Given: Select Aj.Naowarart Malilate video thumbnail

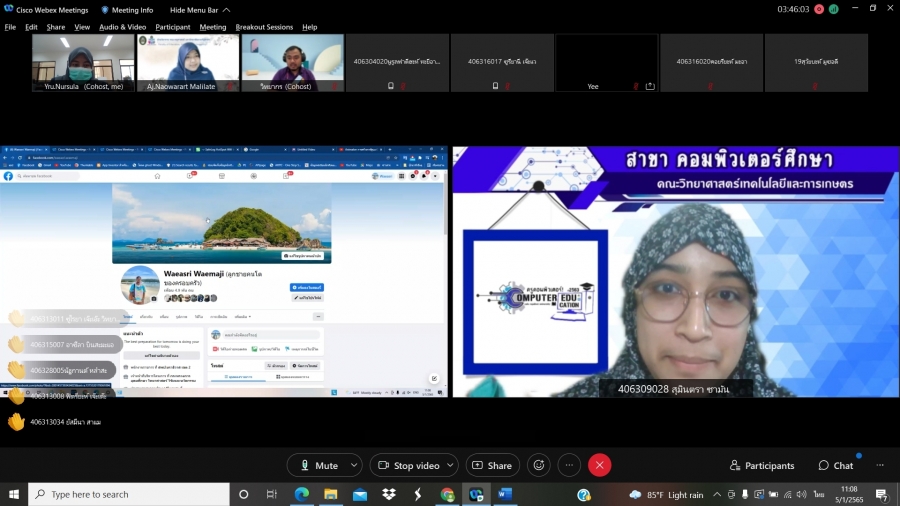Looking at the screenshot, I should tap(188, 62).
